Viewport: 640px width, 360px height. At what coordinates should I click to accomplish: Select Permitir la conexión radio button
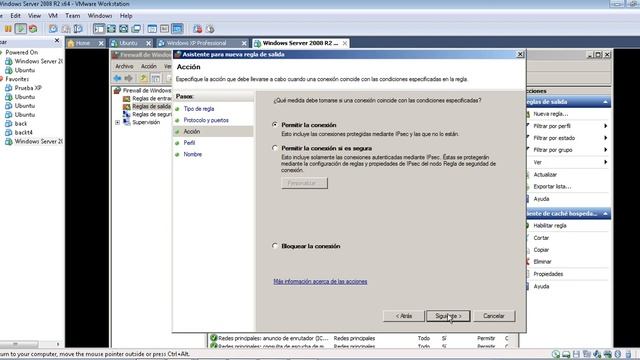click(275, 124)
